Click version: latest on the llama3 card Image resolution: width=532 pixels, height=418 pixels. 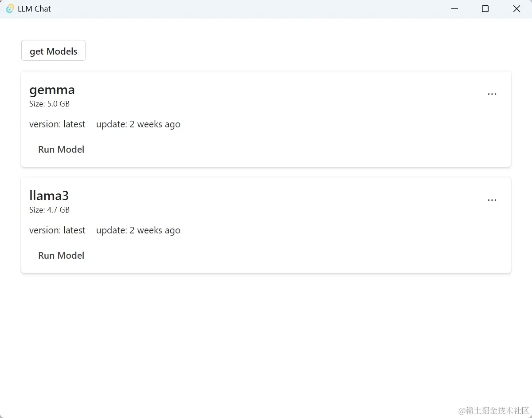pyautogui.click(x=57, y=230)
